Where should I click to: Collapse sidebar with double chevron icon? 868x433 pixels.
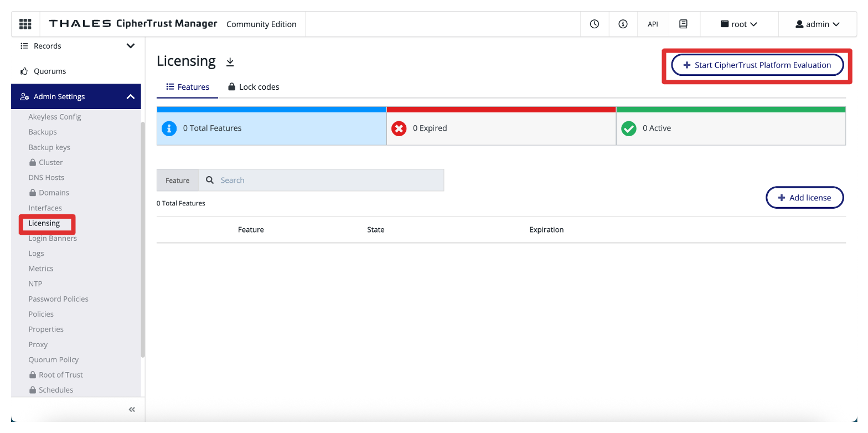pos(132,410)
